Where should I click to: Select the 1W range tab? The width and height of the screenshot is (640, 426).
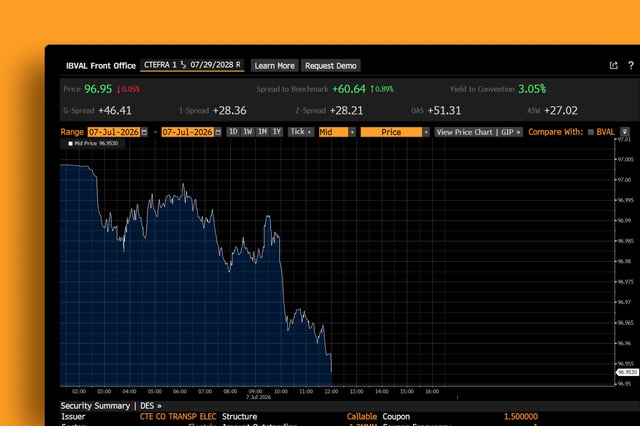[x=247, y=132]
